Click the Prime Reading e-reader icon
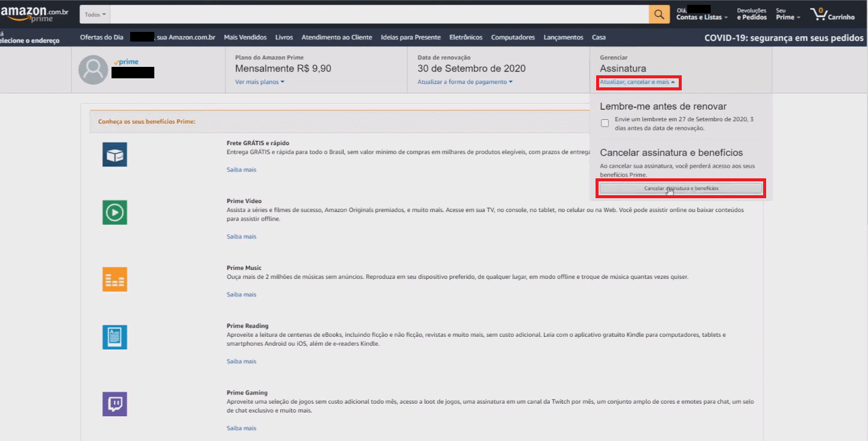Viewport: 868px width, 441px height. click(x=115, y=337)
